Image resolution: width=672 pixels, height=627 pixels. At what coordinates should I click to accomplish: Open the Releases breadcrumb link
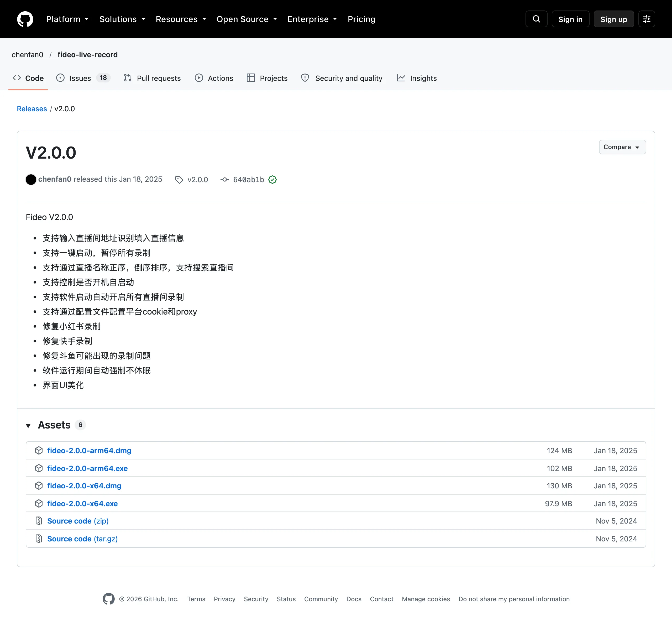pos(32,108)
